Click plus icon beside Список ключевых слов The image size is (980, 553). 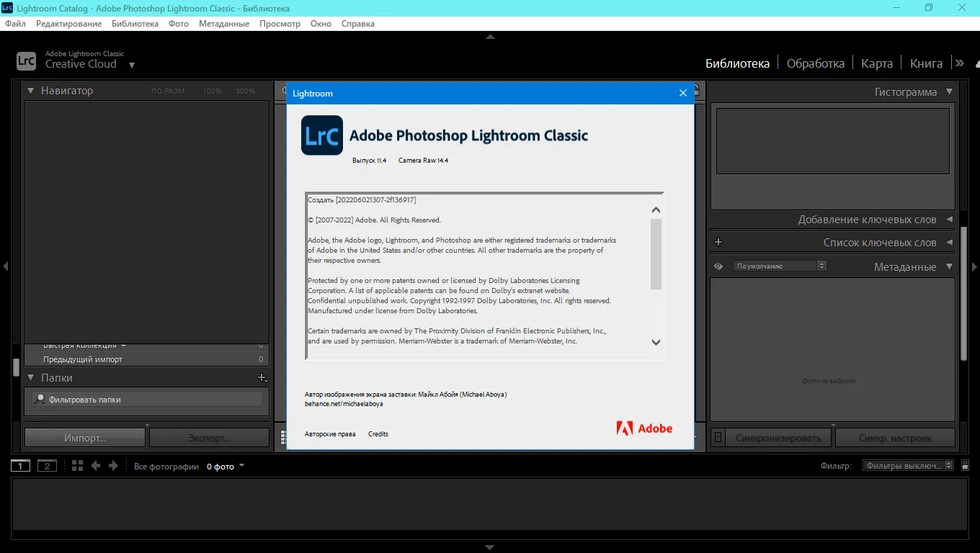click(718, 243)
